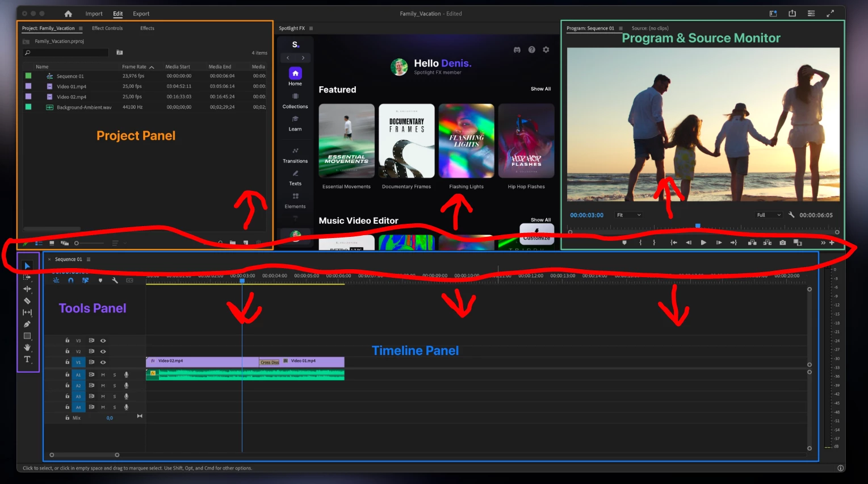The image size is (868, 484).
Task: Select the Pen tool in Tools panel
Action: (27, 324)
